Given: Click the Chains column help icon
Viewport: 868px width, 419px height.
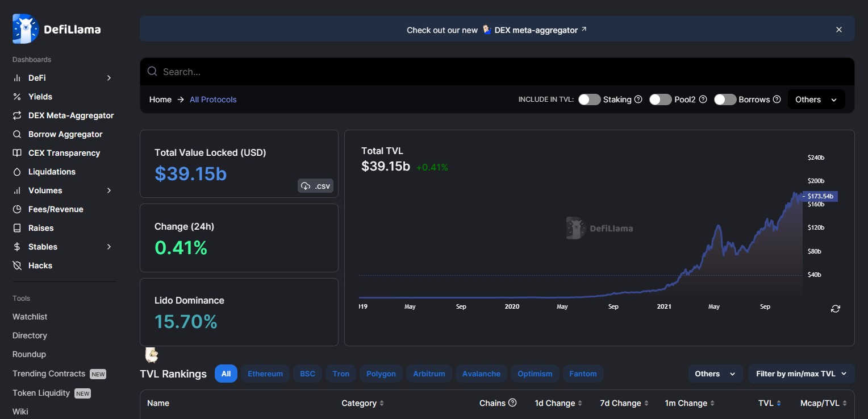Looking at the screenshot, I should coord(512,403).
